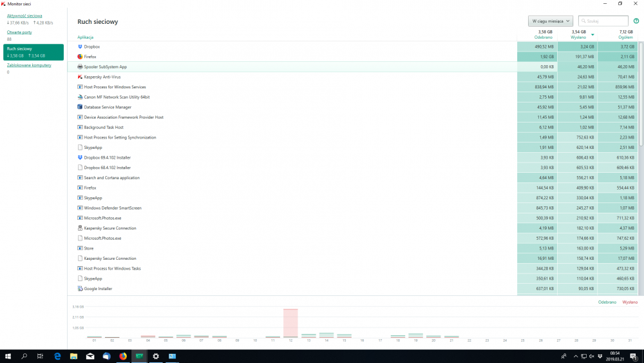Sort by the Aplikacja column header

click(x=86, y=37)
